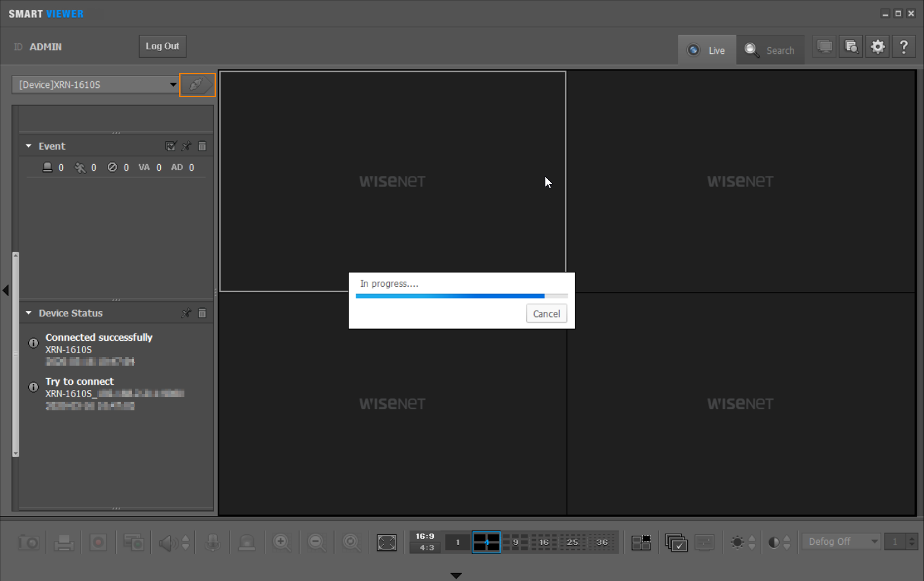The image size is (924, 581).
Task: Open the settings gear
Action: pyautogui.click(x=878, y=47)
